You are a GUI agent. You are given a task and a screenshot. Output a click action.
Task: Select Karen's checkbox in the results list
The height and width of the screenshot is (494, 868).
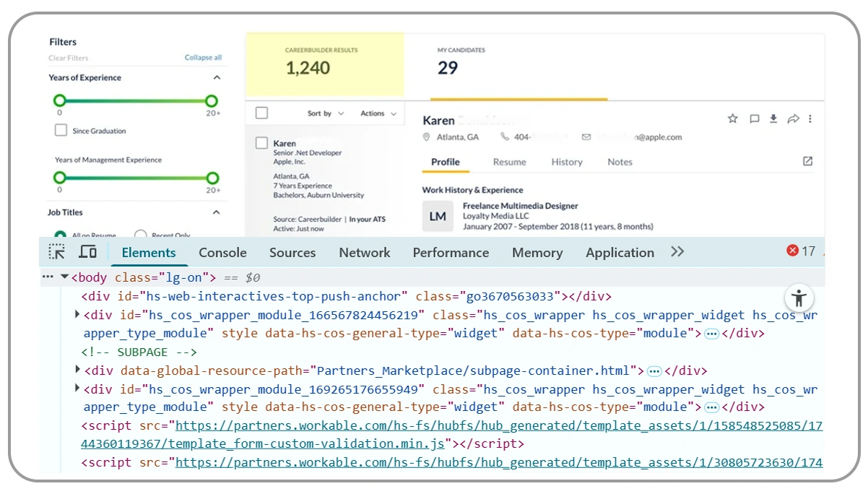(261, 144)
